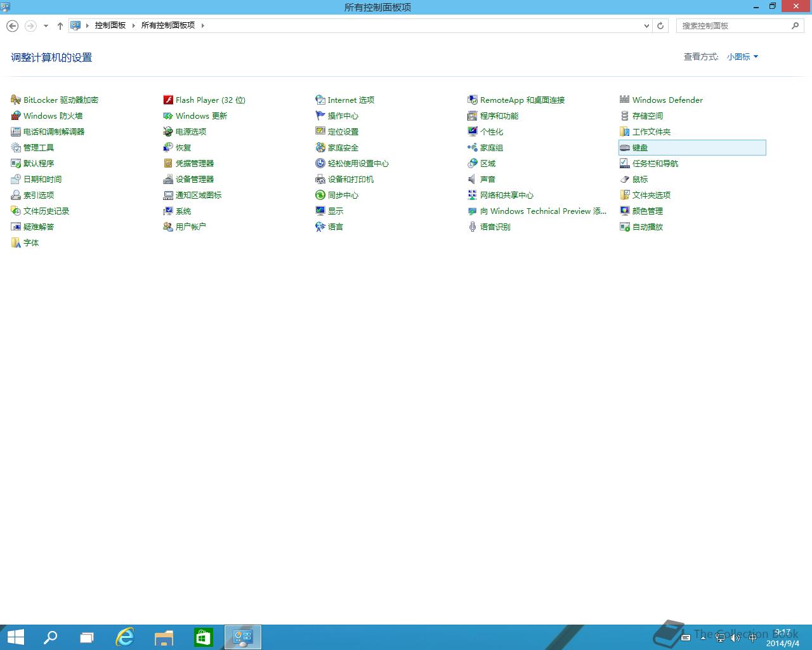
Task: Click the 区域 globe icon
Action: (x=473, y=163)
